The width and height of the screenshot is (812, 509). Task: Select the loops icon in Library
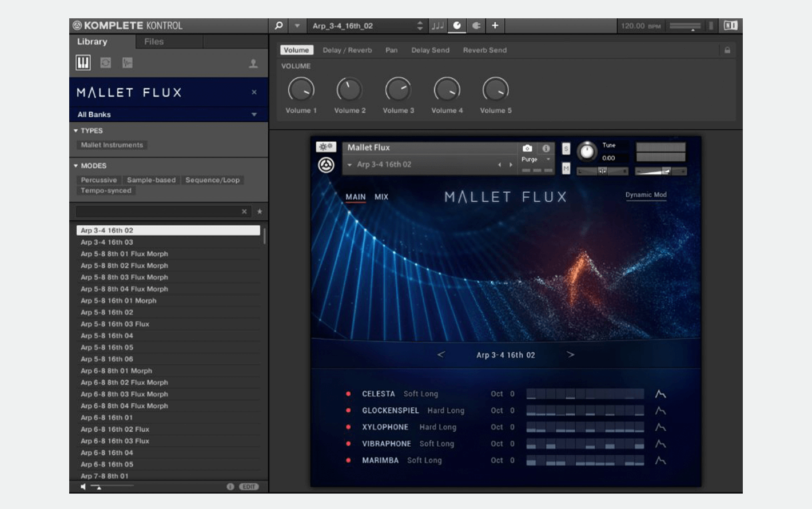coord(106,63)
